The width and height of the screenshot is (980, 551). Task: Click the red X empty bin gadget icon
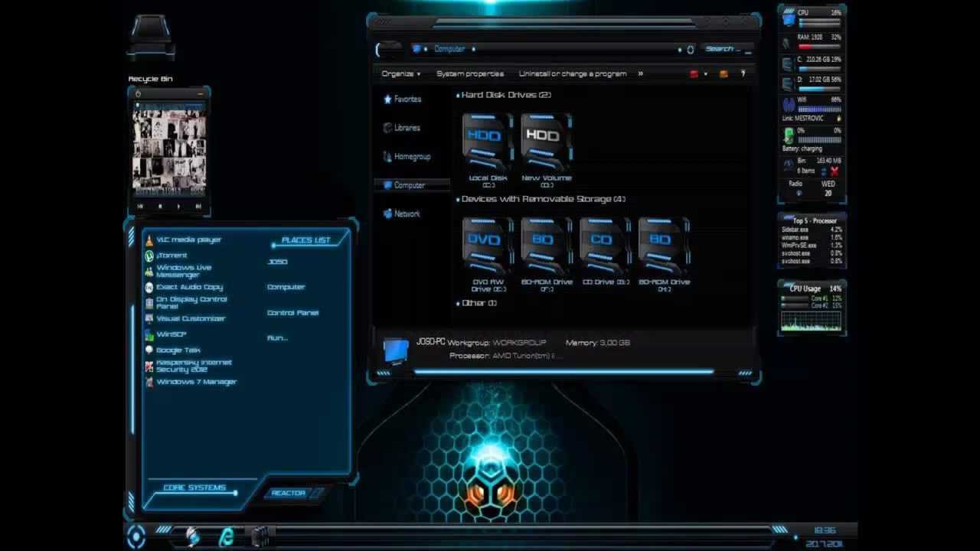[834, 171]
